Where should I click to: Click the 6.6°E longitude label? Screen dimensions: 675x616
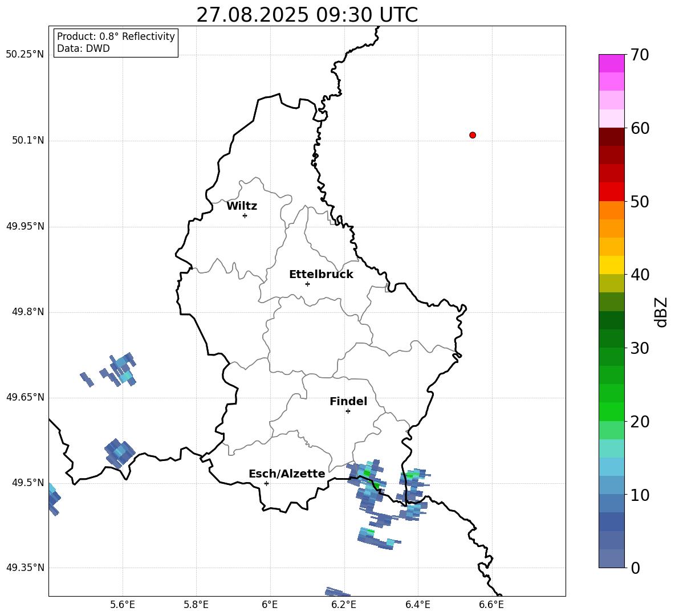coord(491,605)
